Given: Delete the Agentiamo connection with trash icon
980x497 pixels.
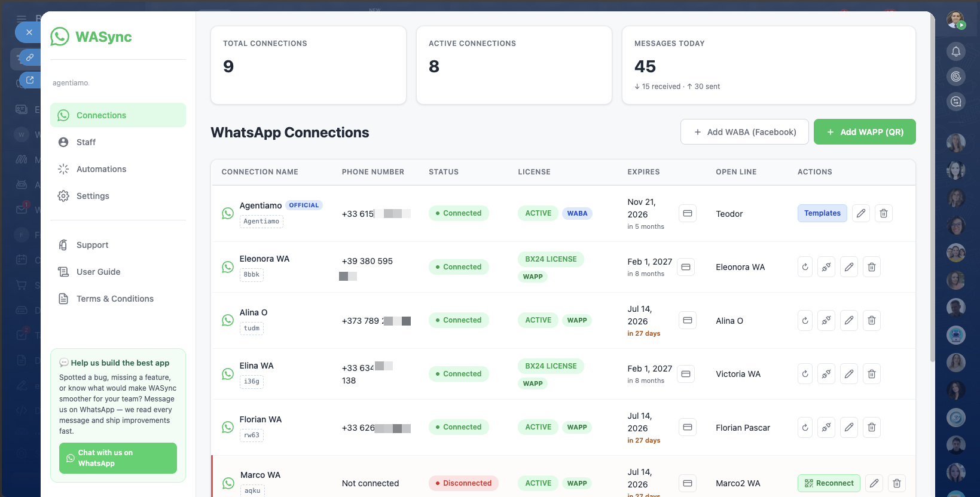Looking at the screenshot, I should [884, 213].
